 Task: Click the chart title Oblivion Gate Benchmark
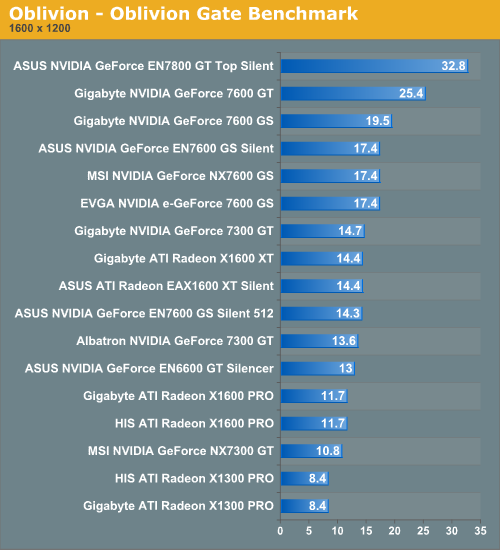183,14
